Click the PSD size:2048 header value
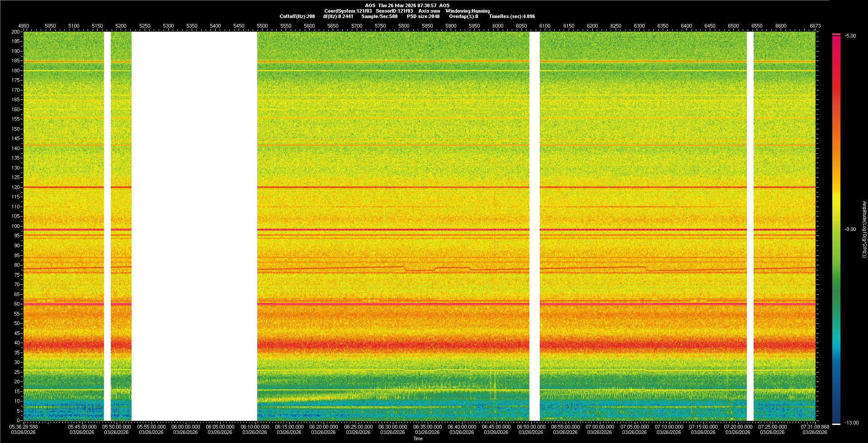This screenshot has width=868, height=443. pos(423,16)
